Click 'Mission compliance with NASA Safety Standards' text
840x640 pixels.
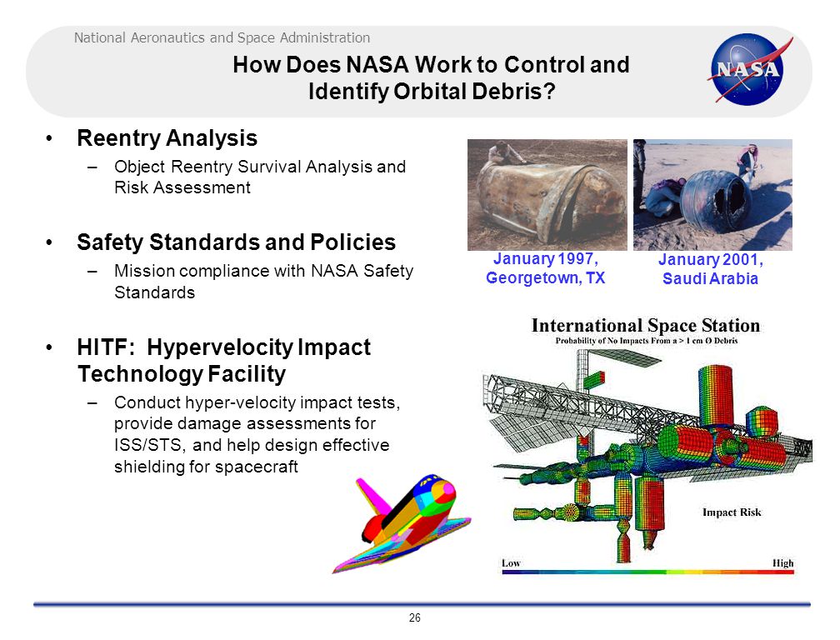click(263, 281)
